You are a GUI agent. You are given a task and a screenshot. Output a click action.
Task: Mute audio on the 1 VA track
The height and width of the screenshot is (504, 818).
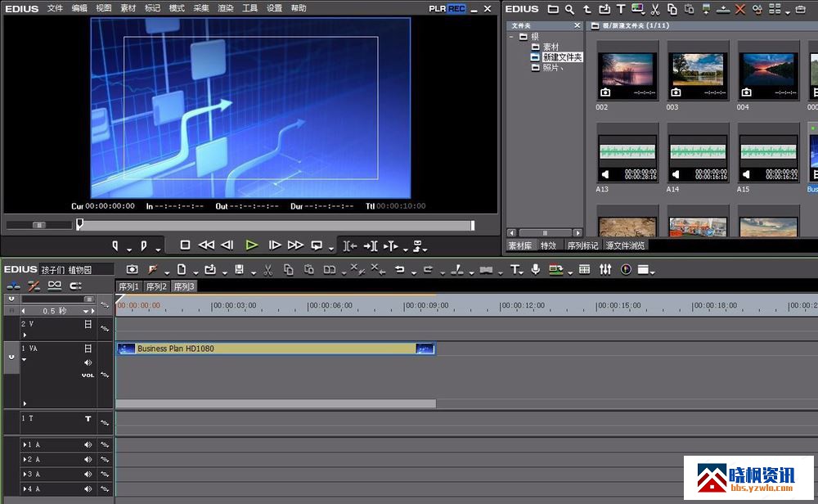(88, 362)
